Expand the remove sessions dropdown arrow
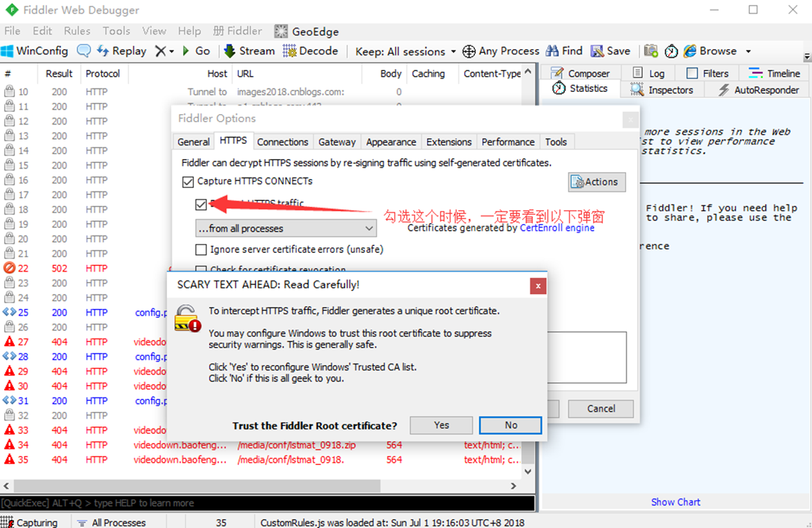This screenshot has width=812, height=528. coord(171,51)
